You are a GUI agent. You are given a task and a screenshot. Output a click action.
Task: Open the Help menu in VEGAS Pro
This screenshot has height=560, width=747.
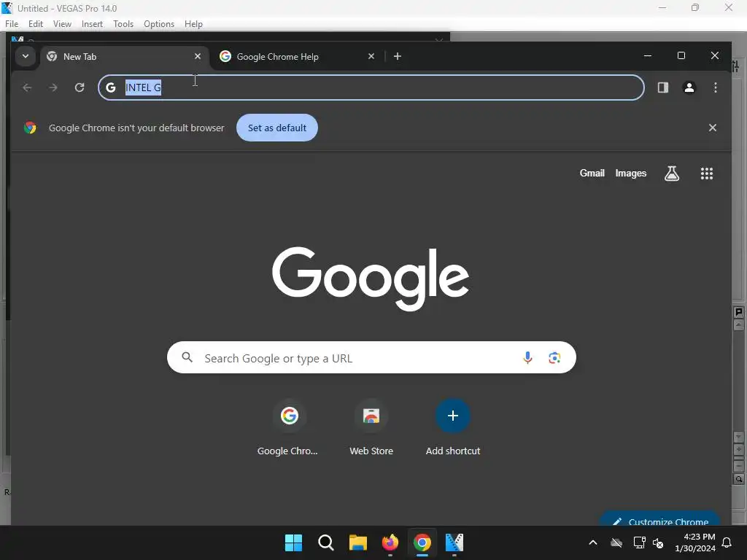(x=193, y=24)
